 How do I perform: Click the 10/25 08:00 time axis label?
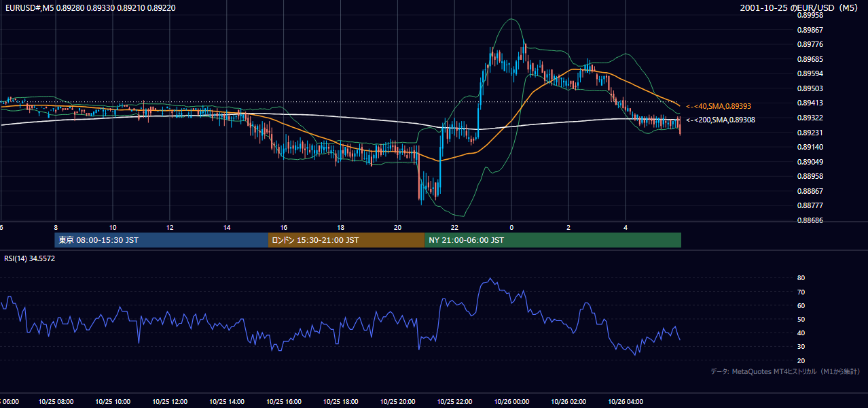(x=55, y=401)
